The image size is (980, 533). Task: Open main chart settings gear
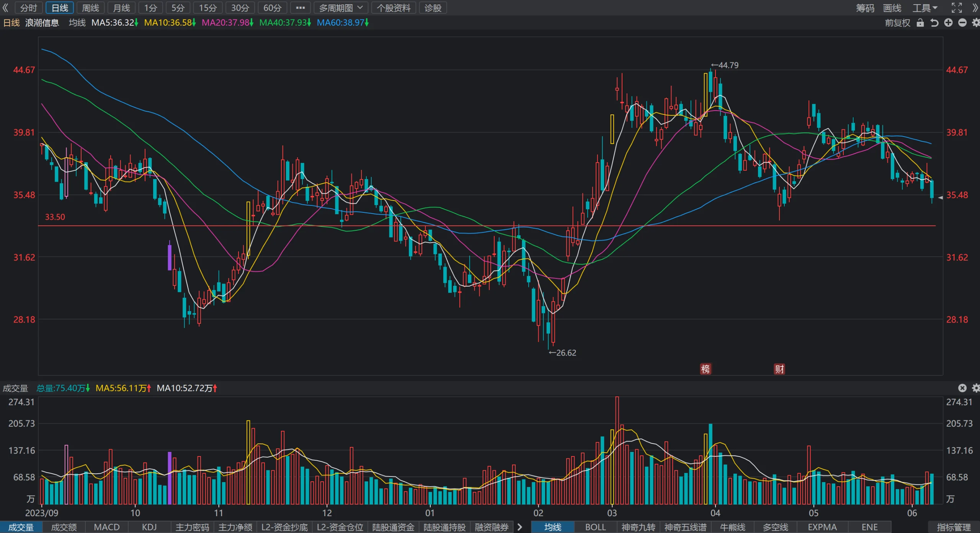coord(976,23)
